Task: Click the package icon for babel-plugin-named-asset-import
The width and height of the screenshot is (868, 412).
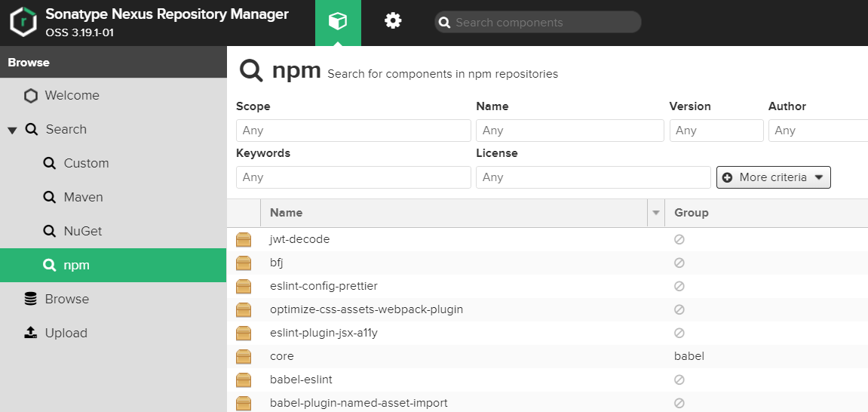Action: 244,403
